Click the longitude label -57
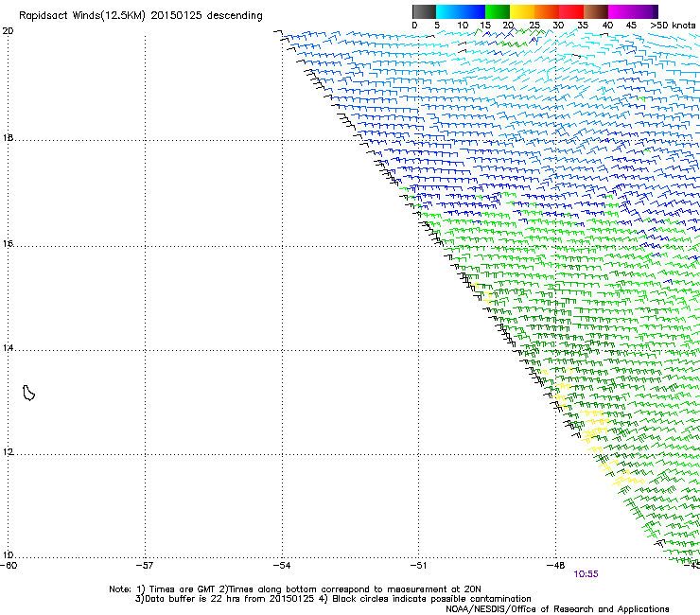This screenshot has width=700, height=615. pos(145,566)
